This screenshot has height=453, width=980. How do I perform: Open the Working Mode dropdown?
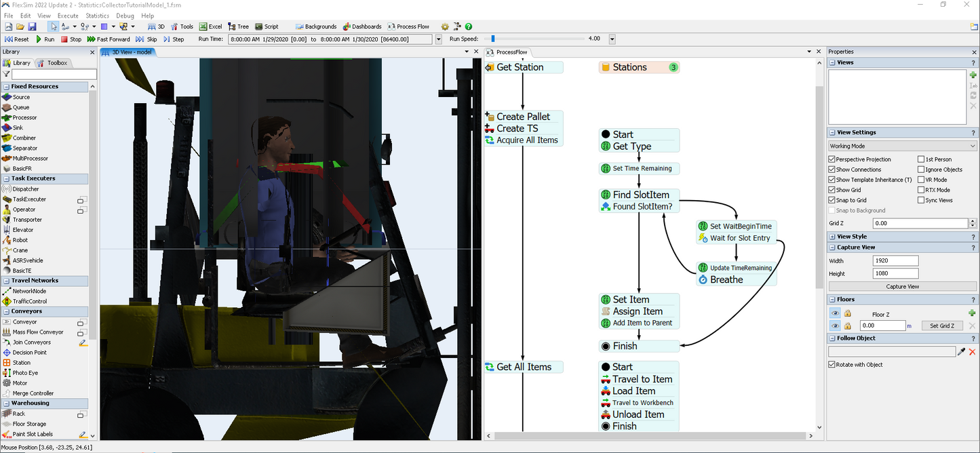(902, 146)
